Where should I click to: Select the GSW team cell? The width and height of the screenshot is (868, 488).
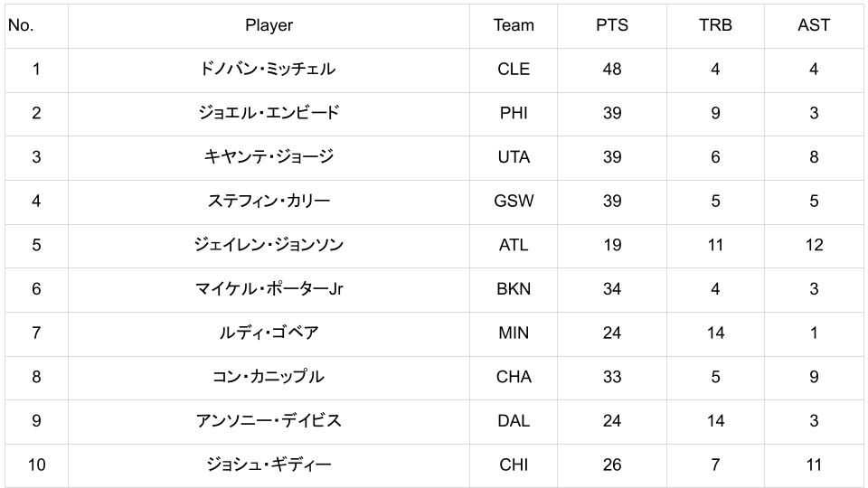[x=514, y=201]
